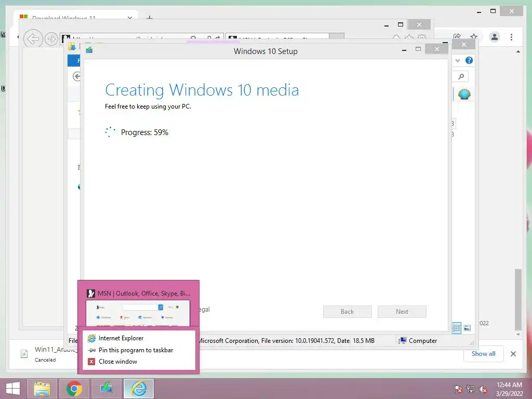The width and height of the screenshot is (532, 399).
Task: Click the Windows 10 Setup title icon
Action: pos(89,50)
